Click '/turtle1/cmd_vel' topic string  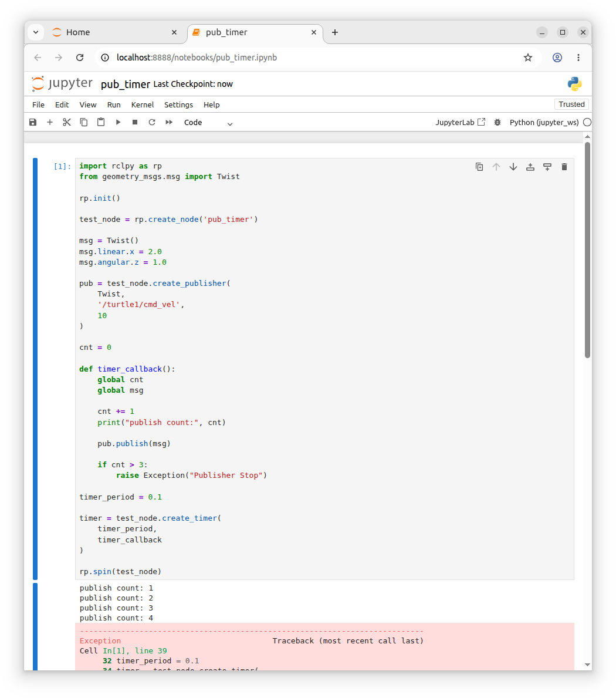pos(139,305)
